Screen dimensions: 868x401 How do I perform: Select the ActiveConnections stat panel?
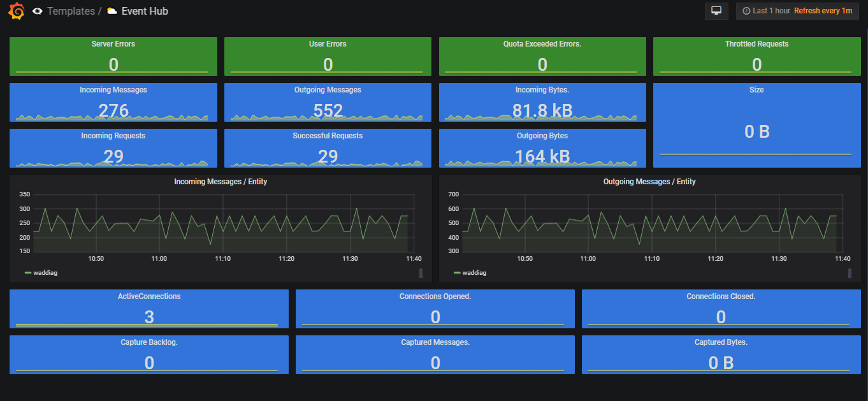point(148,309)
